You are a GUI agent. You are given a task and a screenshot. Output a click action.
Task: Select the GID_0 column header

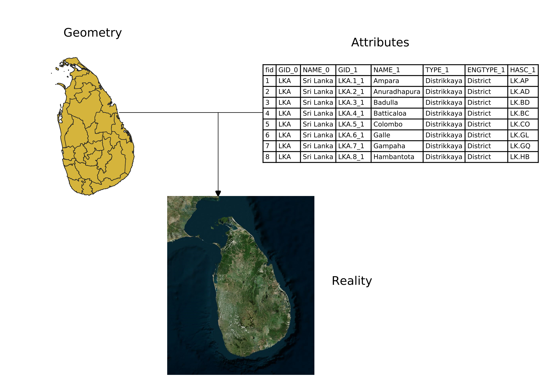288,70
